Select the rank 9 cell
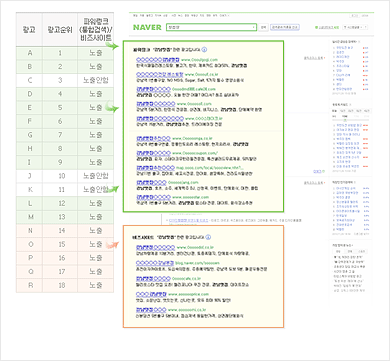 pyautogui.click(x=60, y=162)
